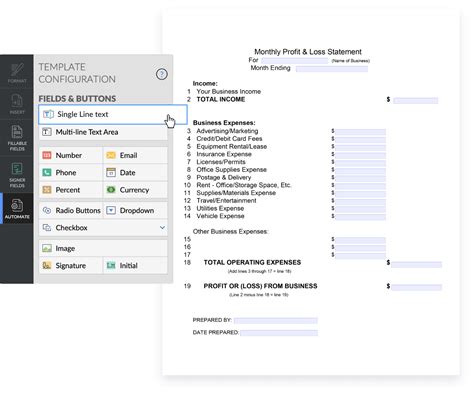Click the Travel/Entertainment amount field
The height and width of the screenshot is (395, 474).
[360, 201]
